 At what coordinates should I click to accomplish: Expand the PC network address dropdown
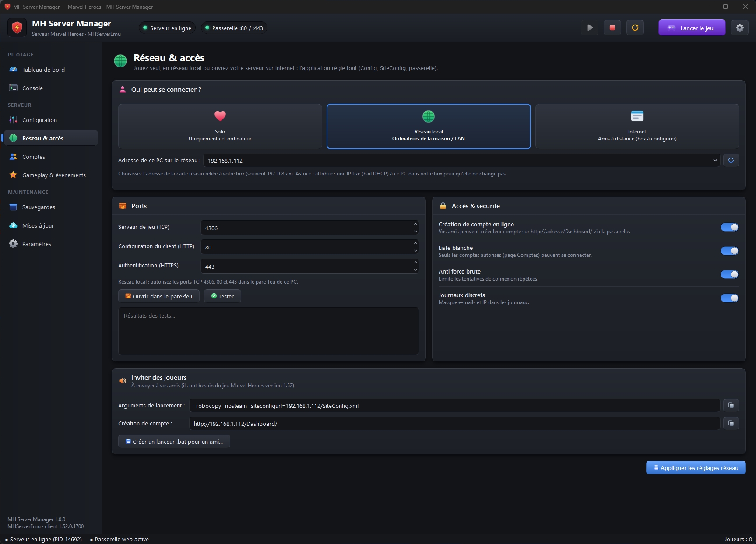pyautogui.click(x=715, y=160)
